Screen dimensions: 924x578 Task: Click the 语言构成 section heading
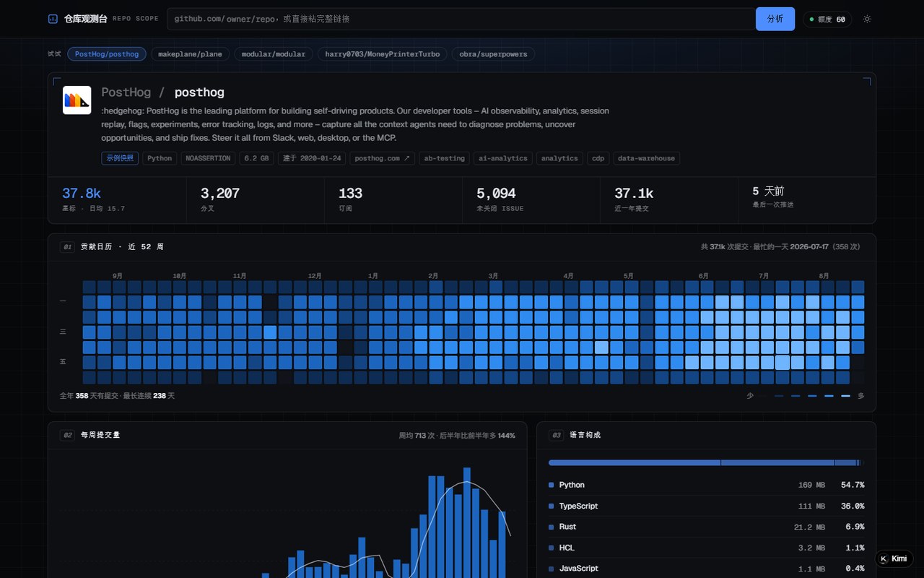tap(585, 436)
